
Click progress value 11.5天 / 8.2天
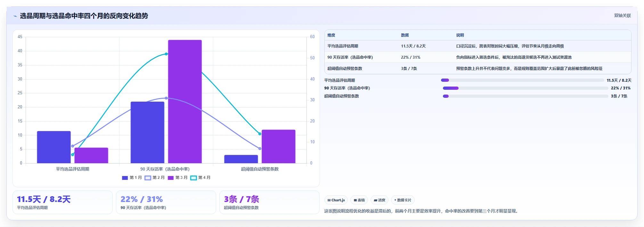click(x=619, y=80)
